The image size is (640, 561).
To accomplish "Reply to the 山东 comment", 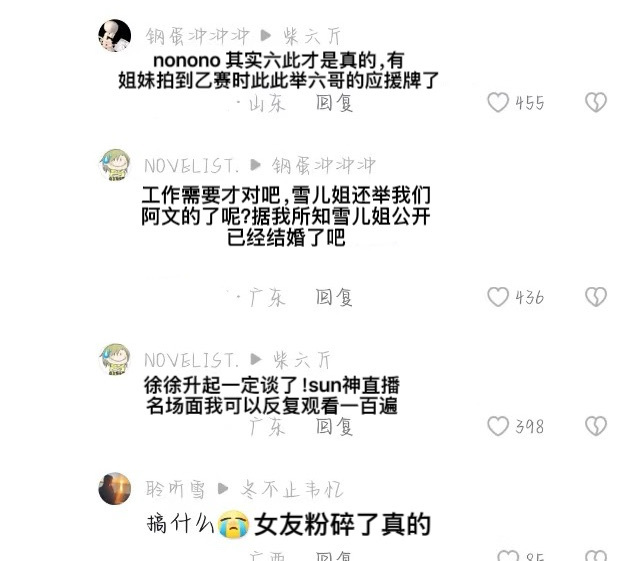I will click(x=334, y=102).
